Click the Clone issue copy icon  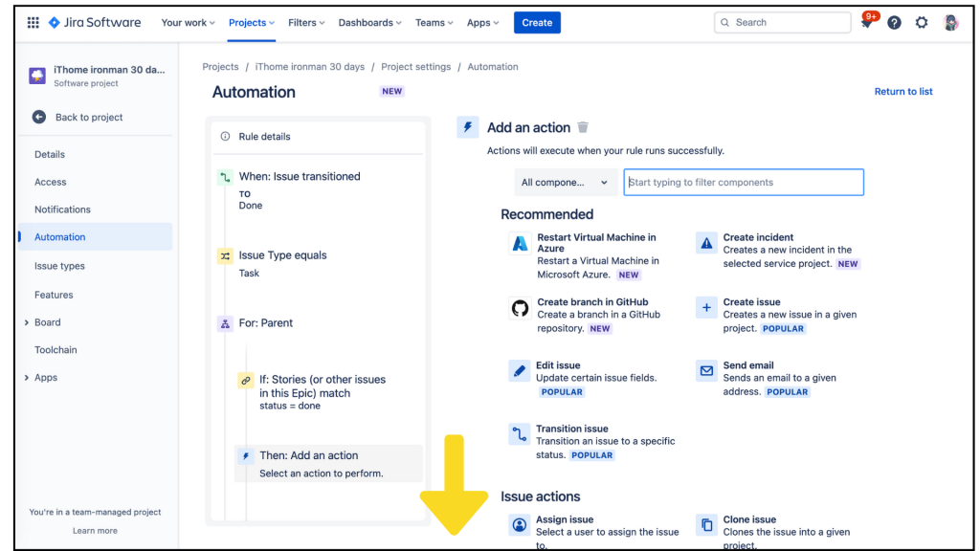[706, 525]
